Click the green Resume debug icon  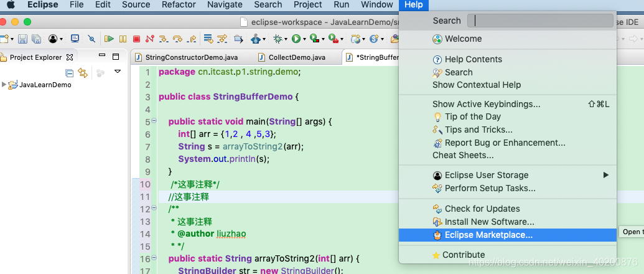coord(109,39)
